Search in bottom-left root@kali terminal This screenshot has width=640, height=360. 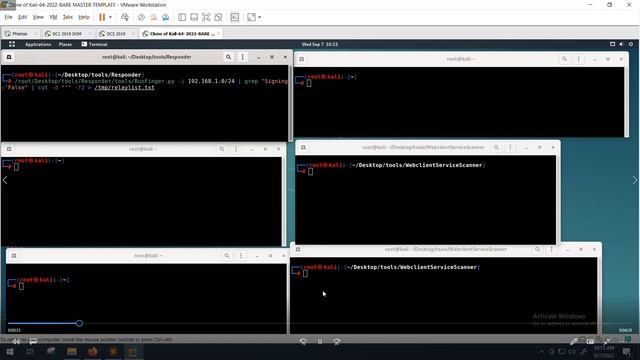[x=227, y=256]
